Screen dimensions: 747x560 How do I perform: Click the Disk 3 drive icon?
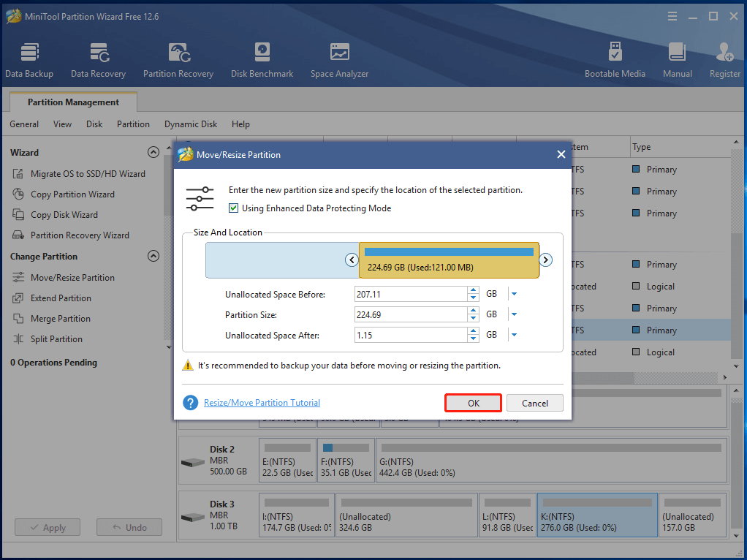[x=193, y=517]
